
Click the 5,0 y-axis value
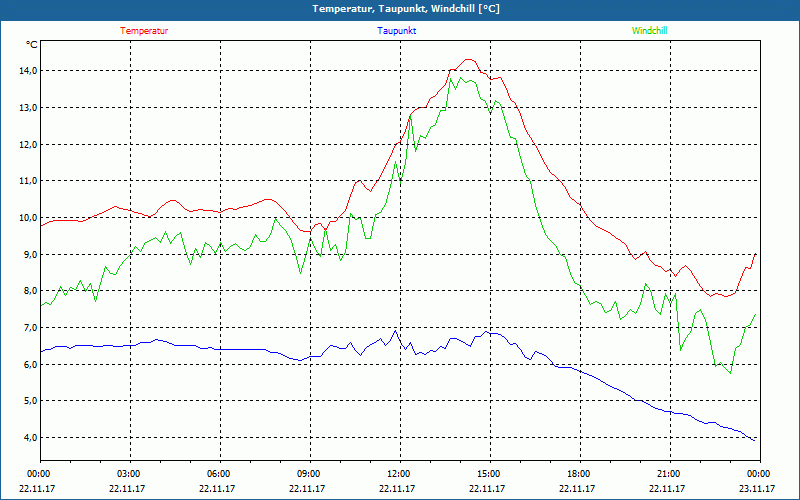pyautogui.click(x=31, y=401)
